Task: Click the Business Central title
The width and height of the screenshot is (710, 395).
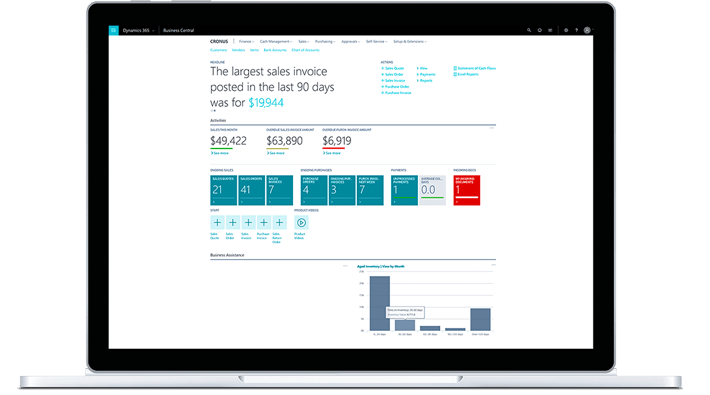Action: [178, 30]
